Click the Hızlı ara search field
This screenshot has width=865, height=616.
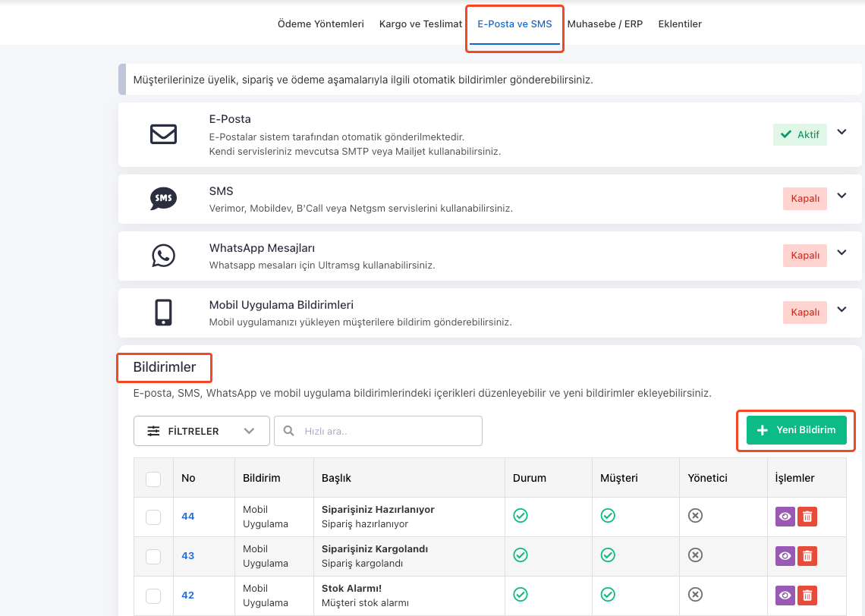coord(378,431)
